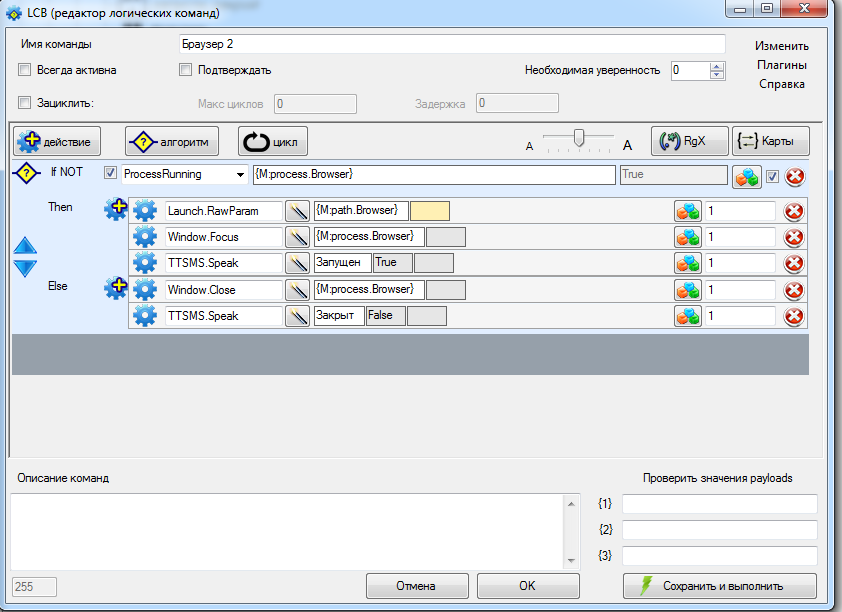This screenshot has width=842, height=612.
Task: Toggle the Всегда активна checkbox
Action: 24,70
